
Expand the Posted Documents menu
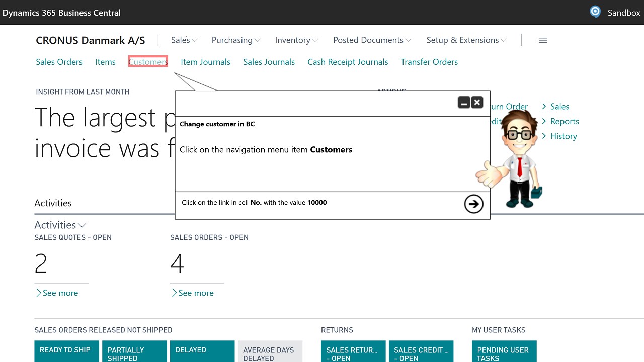point(372,40)
